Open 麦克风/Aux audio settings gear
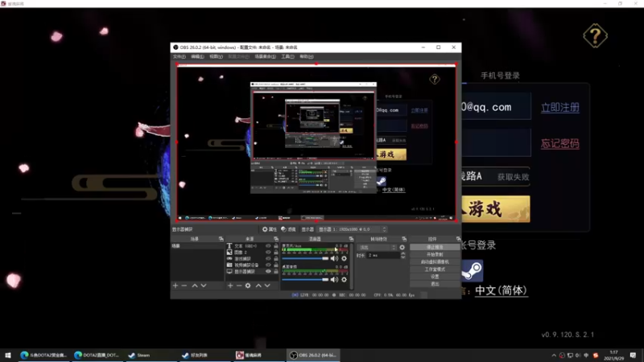 345,258
